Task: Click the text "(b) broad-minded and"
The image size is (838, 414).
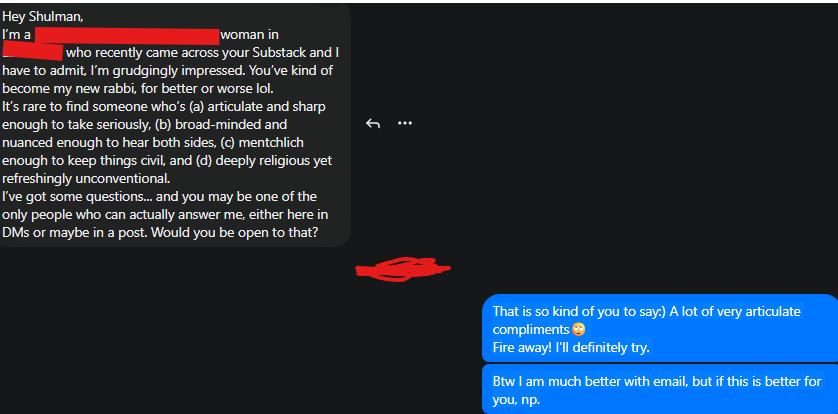Action: [x=221, y=124]
